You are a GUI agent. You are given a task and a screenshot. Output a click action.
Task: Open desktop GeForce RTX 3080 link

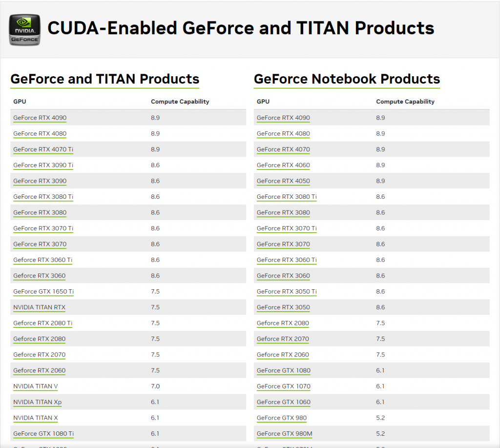(40, 213)
